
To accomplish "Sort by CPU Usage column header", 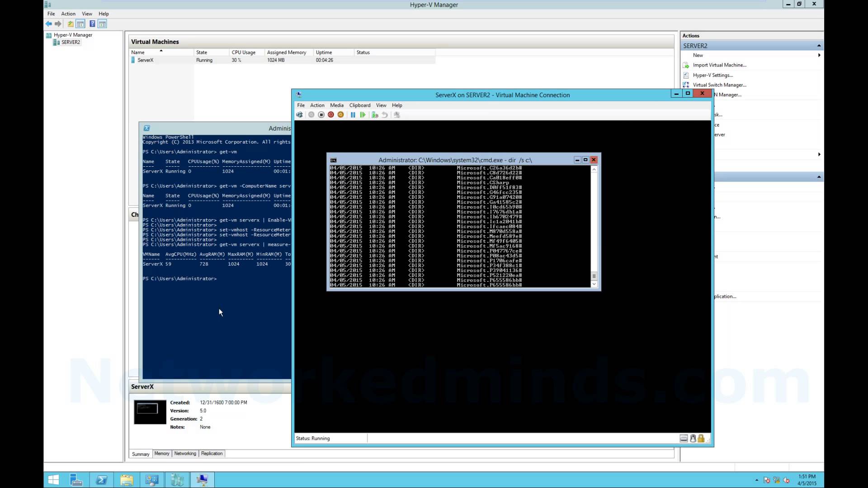I will click(247, 52).
